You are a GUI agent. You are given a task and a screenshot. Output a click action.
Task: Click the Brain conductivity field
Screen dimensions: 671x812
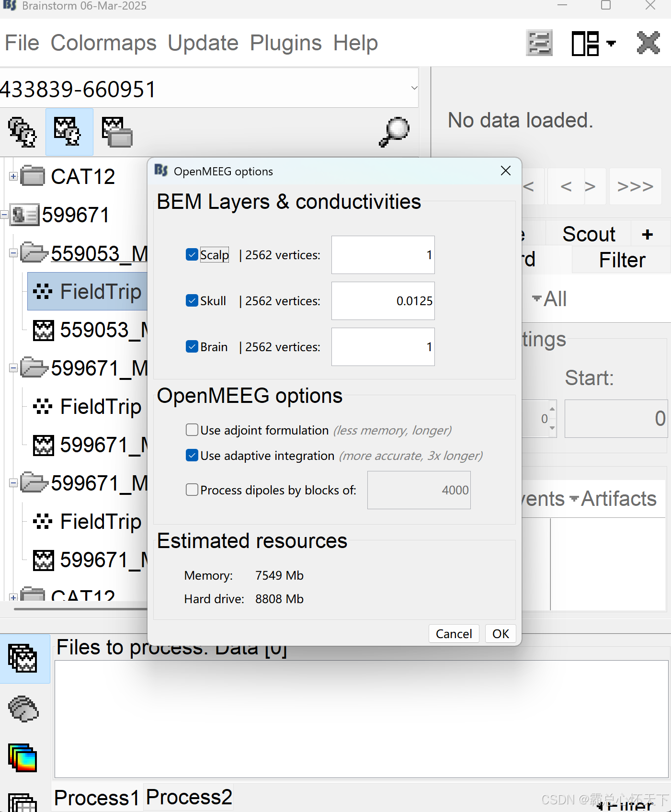383,347
